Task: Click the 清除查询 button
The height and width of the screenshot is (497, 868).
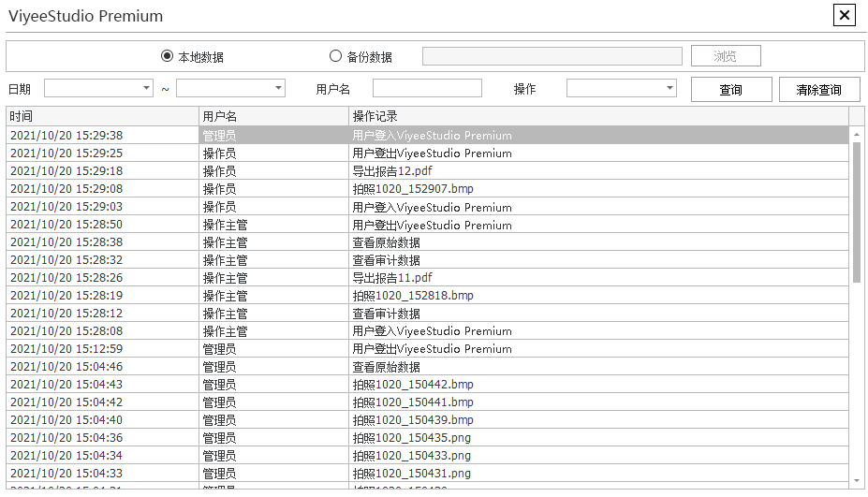Action: [818, 90]
